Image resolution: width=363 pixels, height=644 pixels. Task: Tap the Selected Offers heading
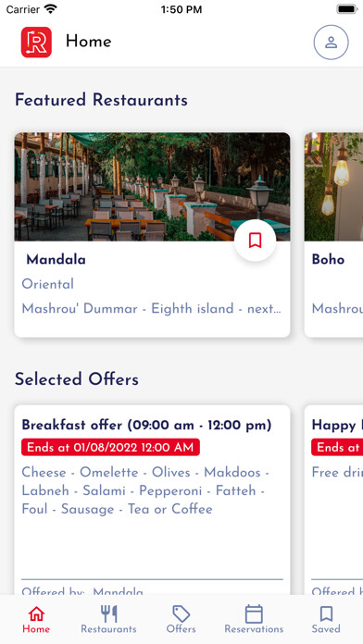(77, 379)
